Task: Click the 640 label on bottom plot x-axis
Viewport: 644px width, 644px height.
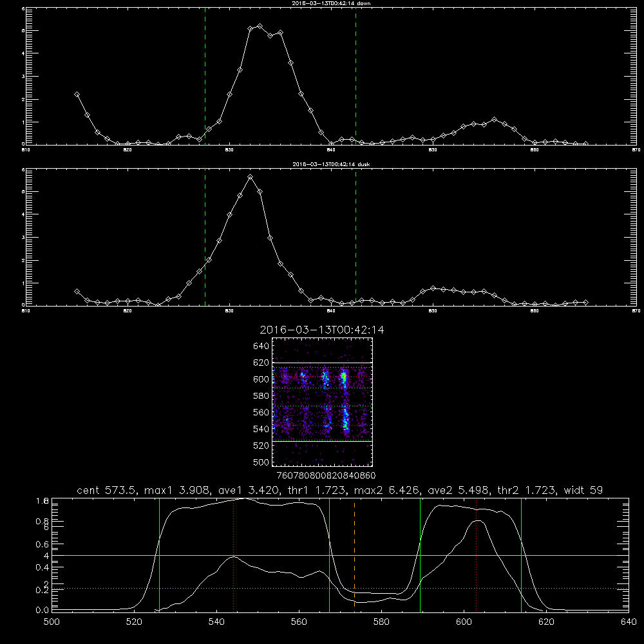Action: click(629, 622)
